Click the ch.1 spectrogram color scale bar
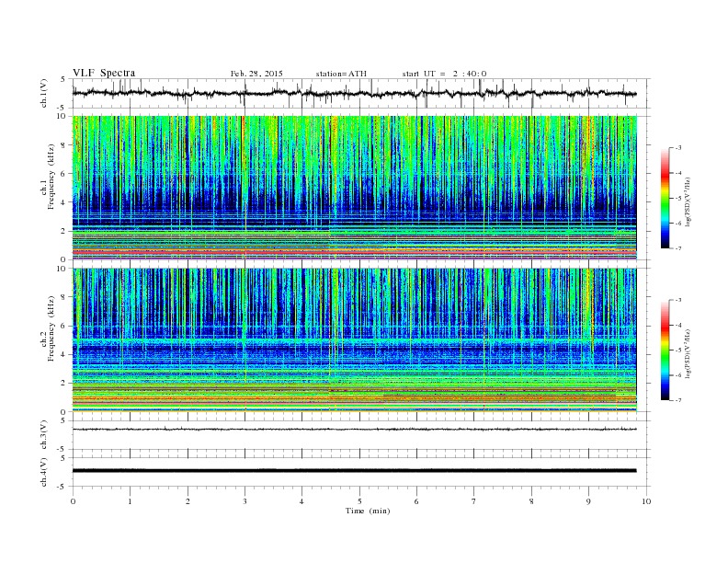 coord(665,199)
